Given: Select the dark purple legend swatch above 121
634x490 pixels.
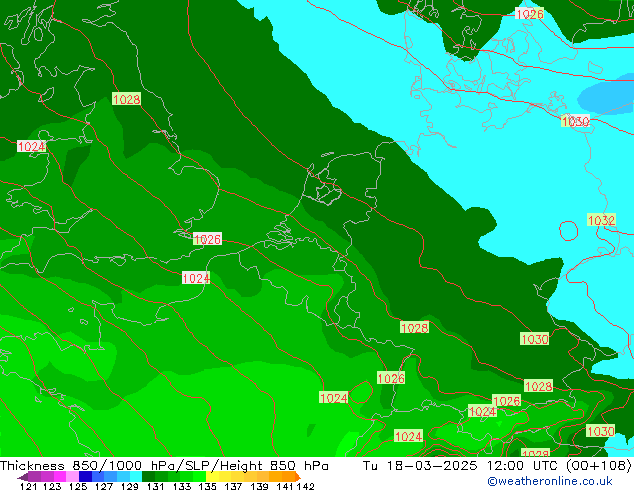Looking at the screenshot, I should pos(34,476).
